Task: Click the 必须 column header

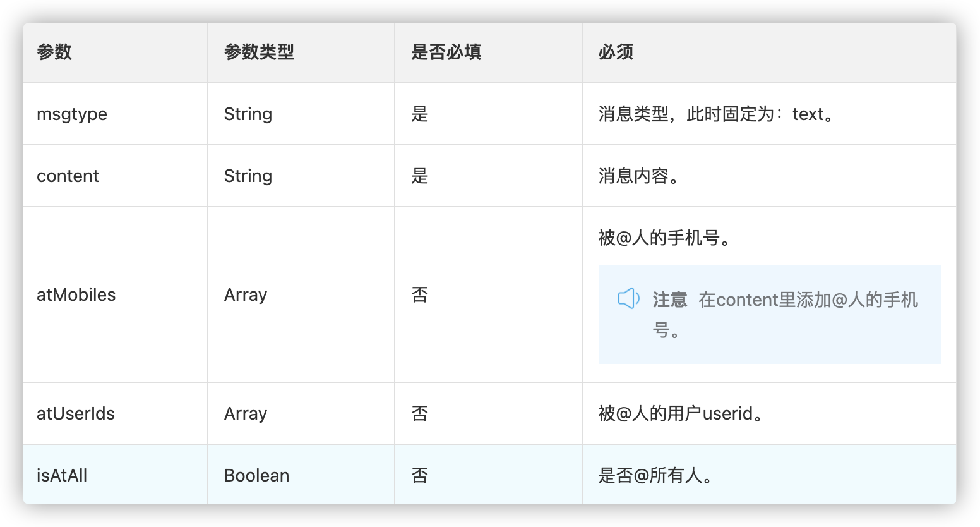Action: [616, 52]
